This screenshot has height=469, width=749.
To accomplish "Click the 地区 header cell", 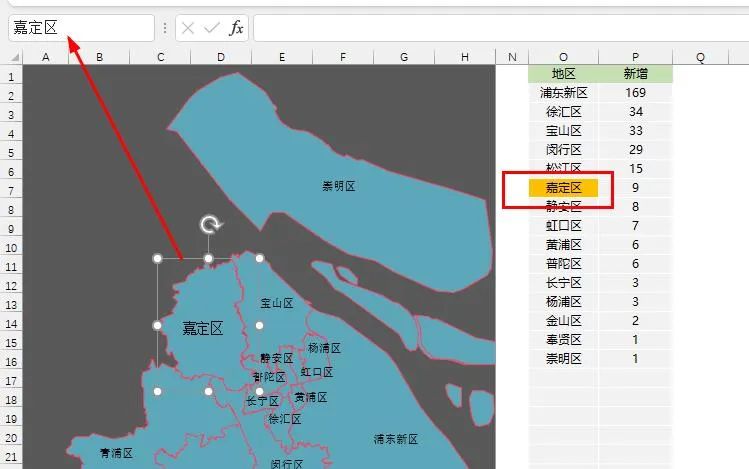I will 563,74.
